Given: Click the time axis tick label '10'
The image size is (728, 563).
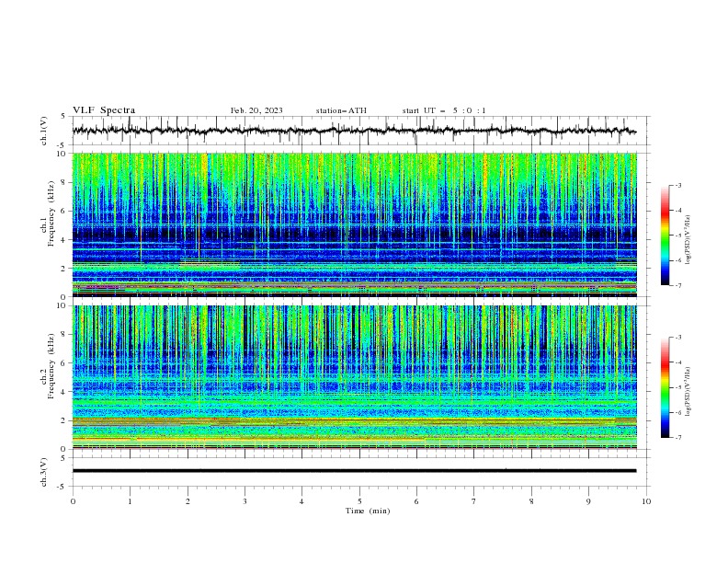Looking at the screenshot, I should (646, 501).
